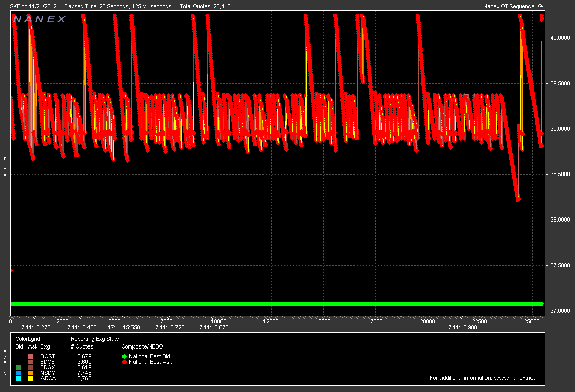575x392 pixels.
Task: Click the '25000' quote-count axis label
Action: coord(532,321)
